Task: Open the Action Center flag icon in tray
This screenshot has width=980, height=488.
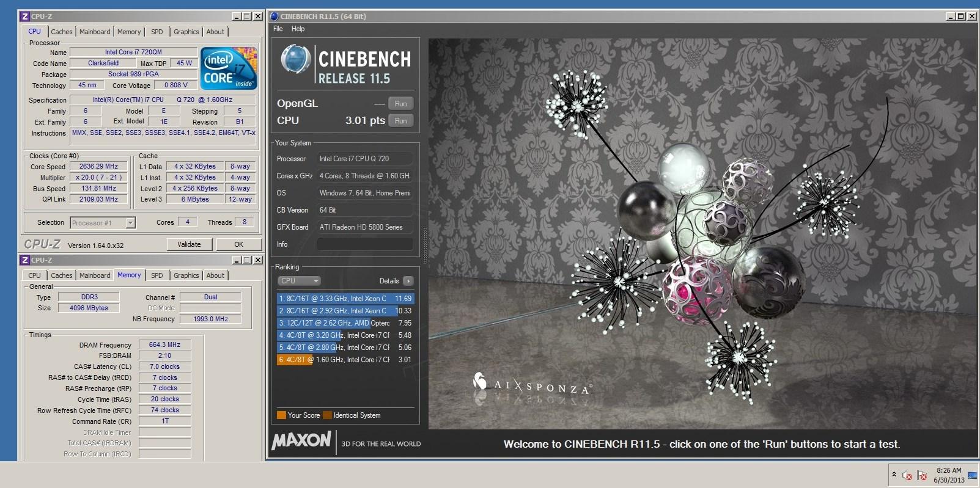Action: (922, 475)
